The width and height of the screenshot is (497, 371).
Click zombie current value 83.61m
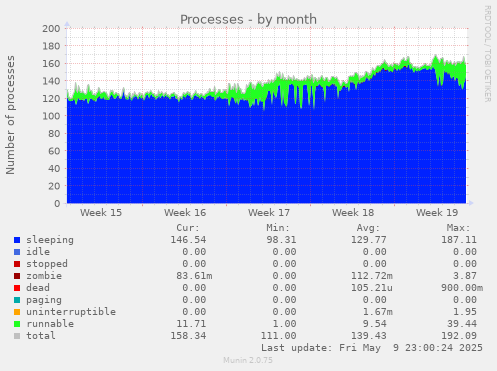point(194,276)
